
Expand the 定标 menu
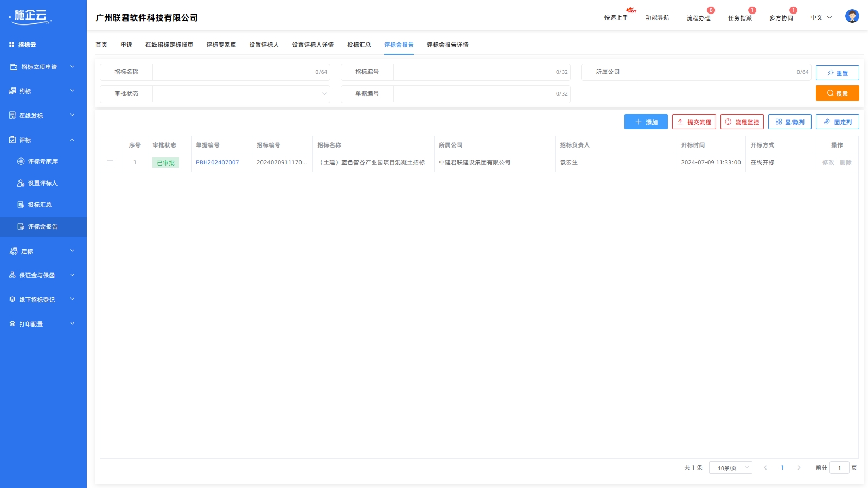click(72, 251)
